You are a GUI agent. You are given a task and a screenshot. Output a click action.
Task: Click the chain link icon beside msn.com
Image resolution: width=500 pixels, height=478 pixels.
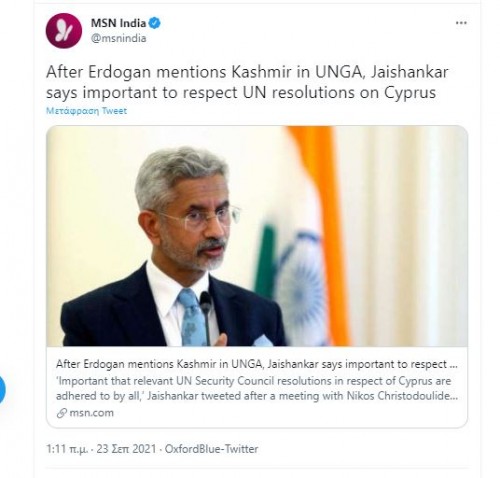[62, 413]
